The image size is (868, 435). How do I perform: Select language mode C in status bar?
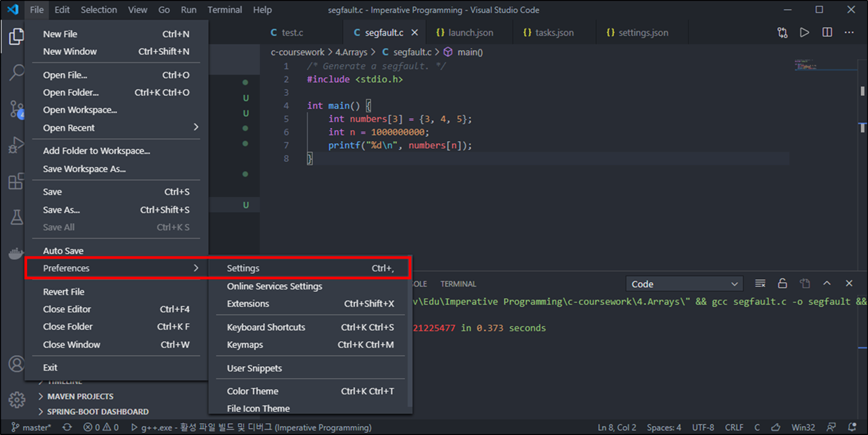pyautogui.click(x=758, y=427)
